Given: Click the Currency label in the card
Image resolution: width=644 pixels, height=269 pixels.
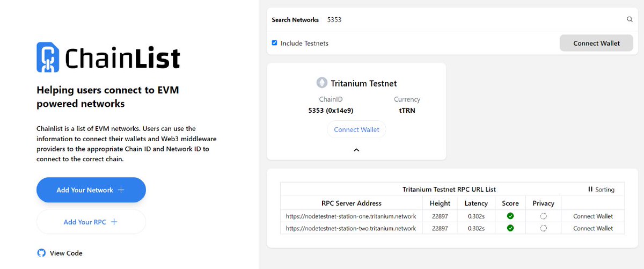Looking at the screenshot, I should click(406, 99).
